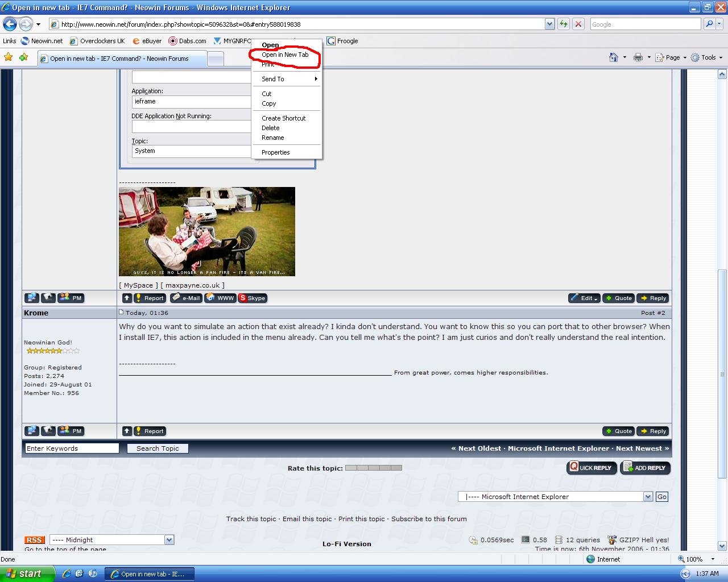Click the Search Topic button

point(158,448)
